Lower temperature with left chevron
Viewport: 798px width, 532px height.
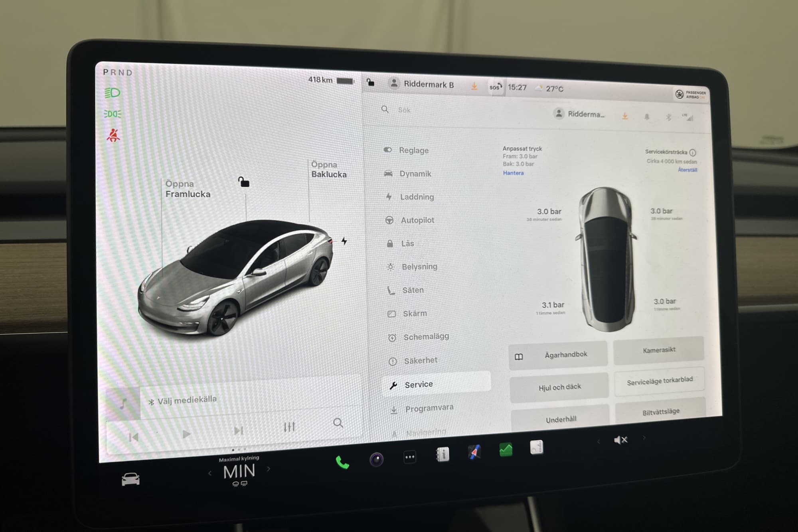210,473
